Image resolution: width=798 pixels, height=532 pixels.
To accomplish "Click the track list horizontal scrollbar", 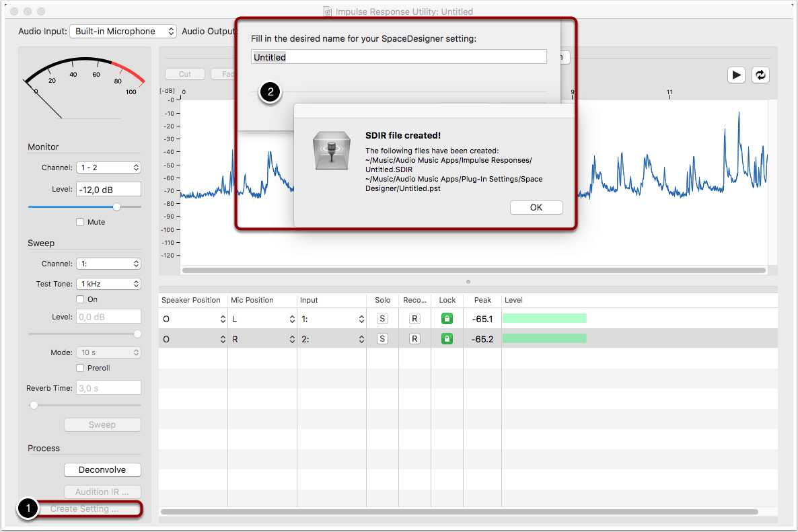I will 460,512.
